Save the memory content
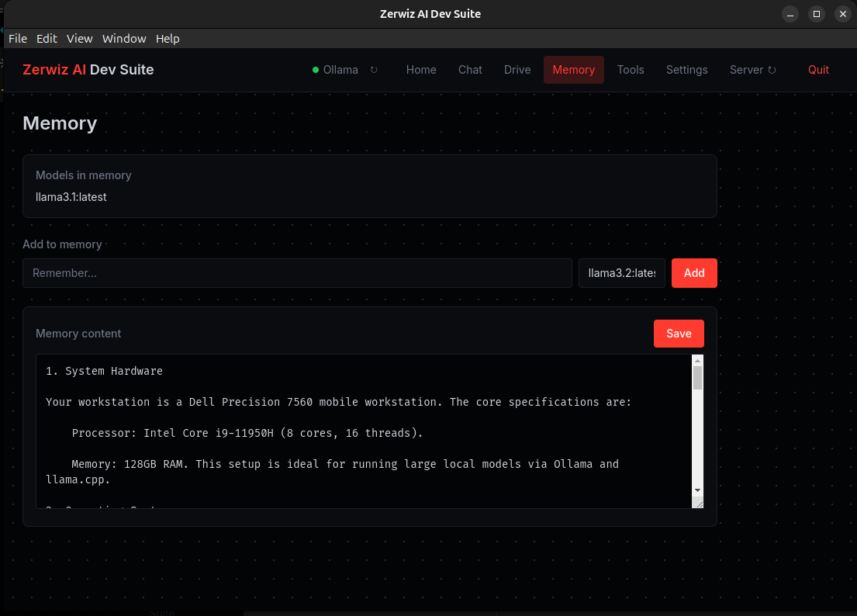Viewport: 857px width, 616px height. [679, 334]
